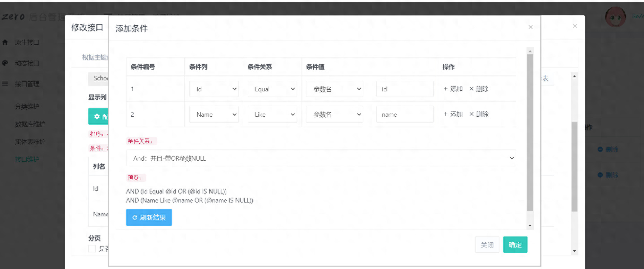This screenshot has width=644, height=269.
Task: Toggle the 分页 checkbox in 修改接口
Action: (92, 249)
